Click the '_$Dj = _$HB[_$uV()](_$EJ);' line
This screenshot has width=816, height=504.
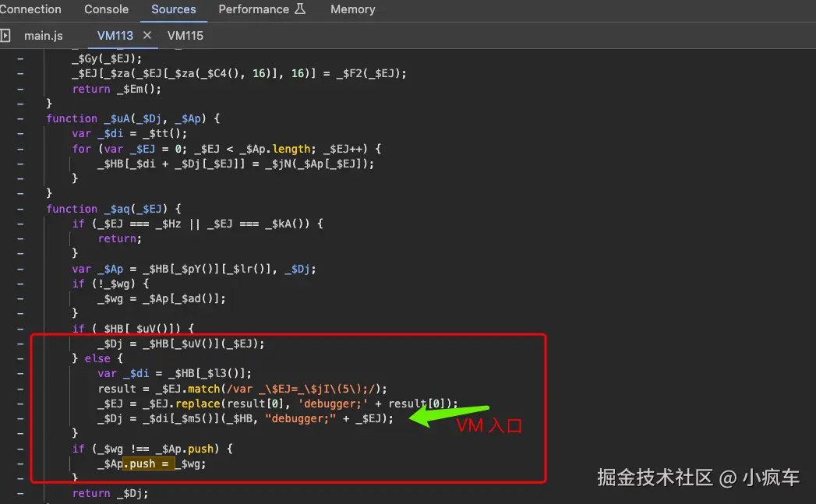point(181,344)
